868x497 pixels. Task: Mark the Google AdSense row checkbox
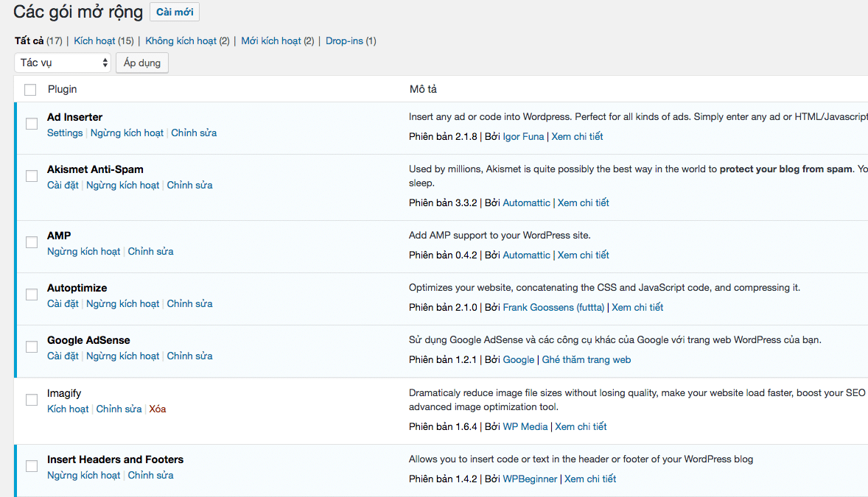[32, 347]
